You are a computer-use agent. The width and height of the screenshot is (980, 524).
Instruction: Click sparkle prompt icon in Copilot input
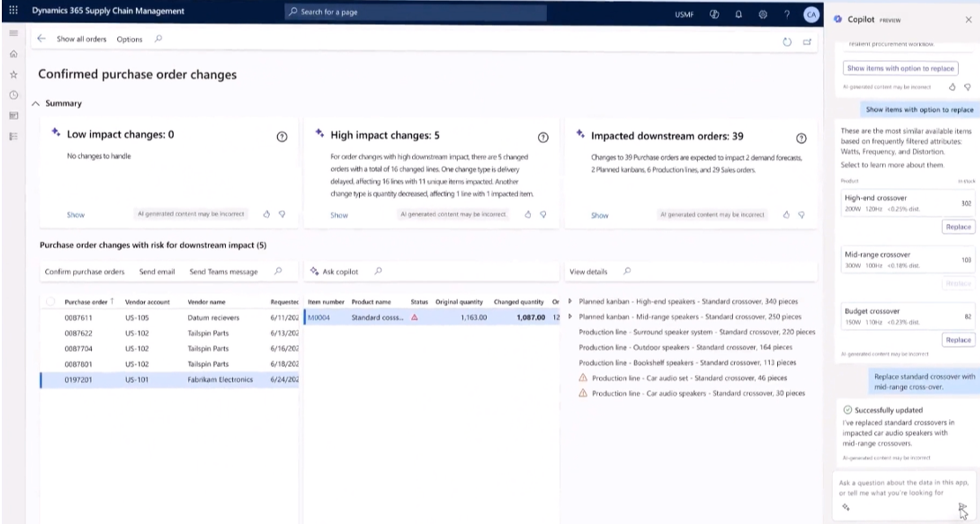click(x=846, y=507)
